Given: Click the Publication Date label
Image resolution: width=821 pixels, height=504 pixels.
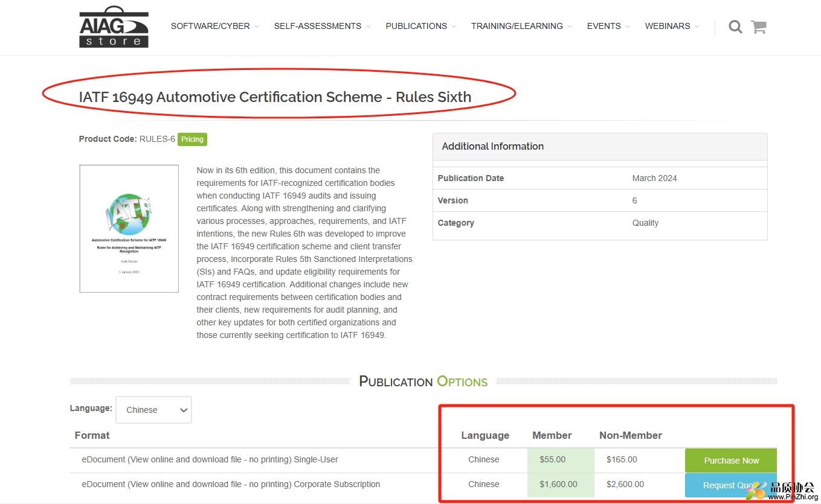Looking at the screenshot, I should coord(471,178).
